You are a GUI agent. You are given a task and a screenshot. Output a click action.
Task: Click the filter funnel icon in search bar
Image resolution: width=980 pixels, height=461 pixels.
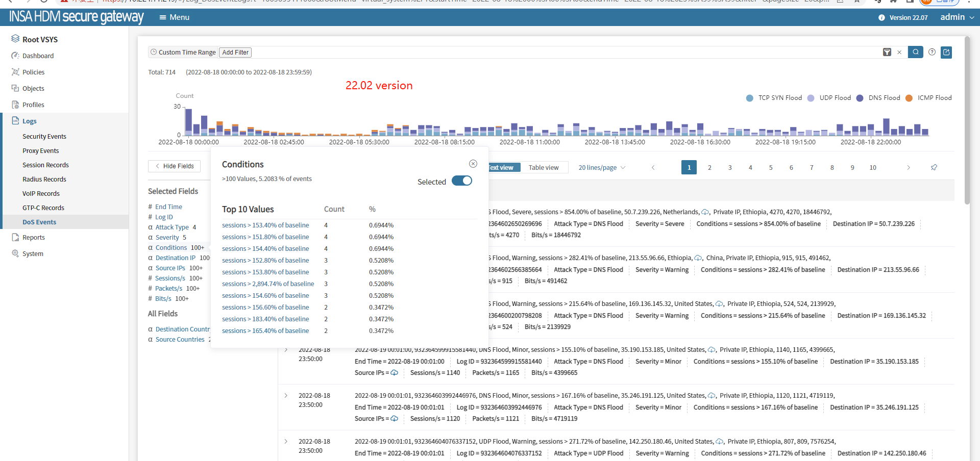click(x=887, y=52)
